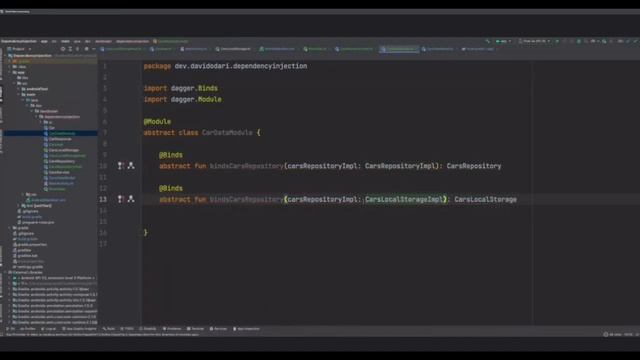Click CarDataModule breadcrumb in navigation bar
Viewport: 640px width, 360px height.
171,41
